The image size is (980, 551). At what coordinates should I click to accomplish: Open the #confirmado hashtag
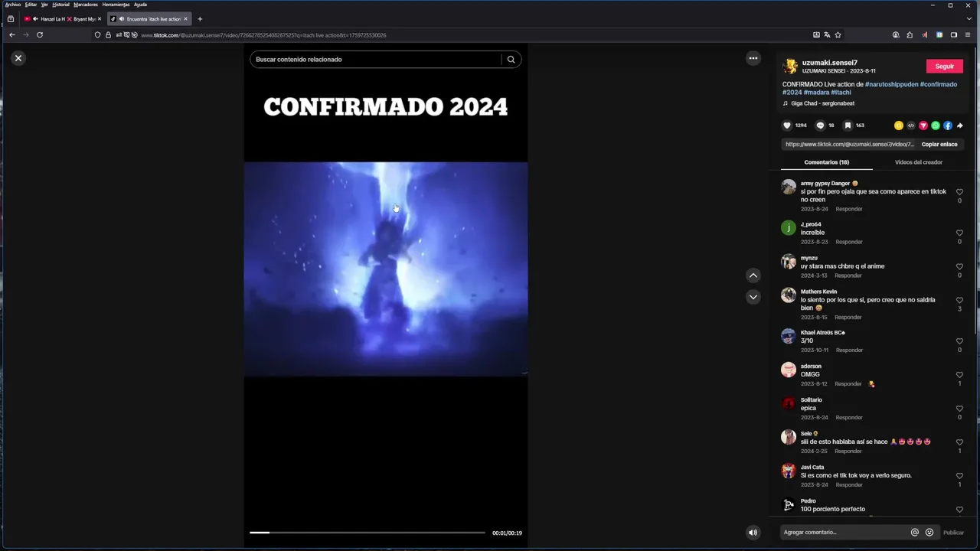pyautogui.click(x=939, y=84)
